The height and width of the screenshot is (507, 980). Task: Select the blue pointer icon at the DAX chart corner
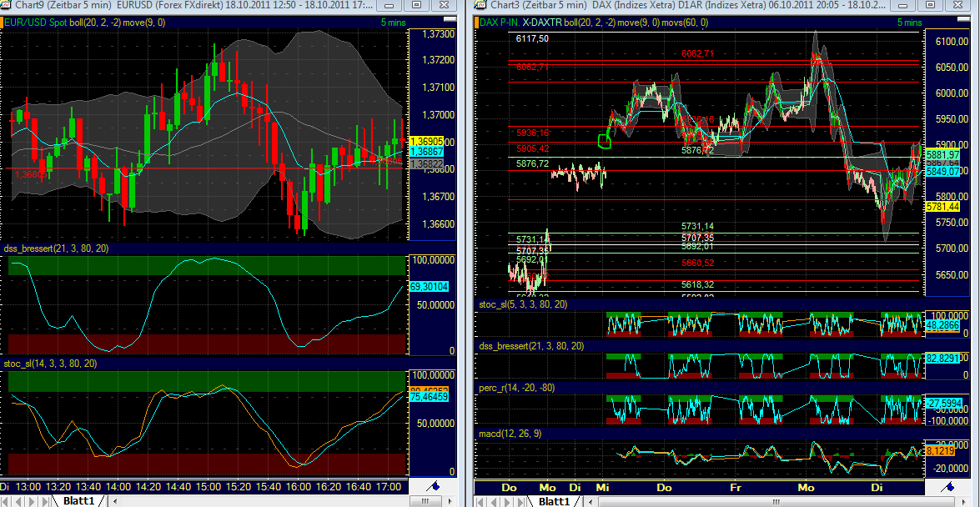click(x=947, y=486)
